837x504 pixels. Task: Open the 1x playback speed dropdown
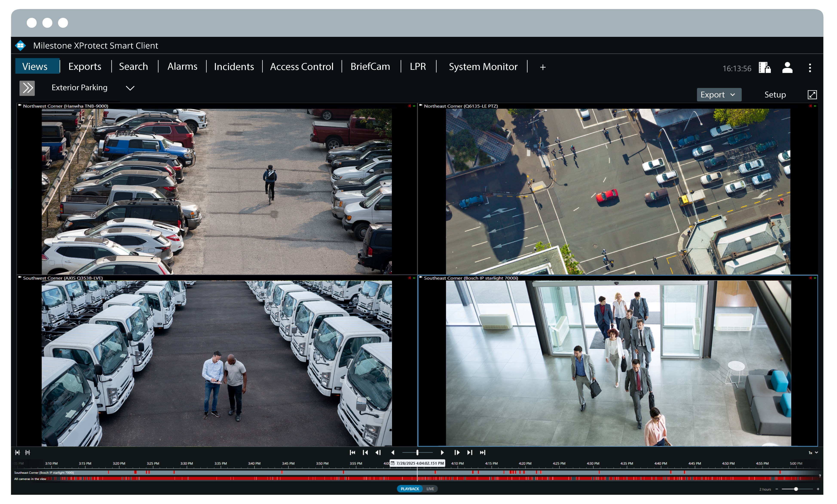coord(813,453)
